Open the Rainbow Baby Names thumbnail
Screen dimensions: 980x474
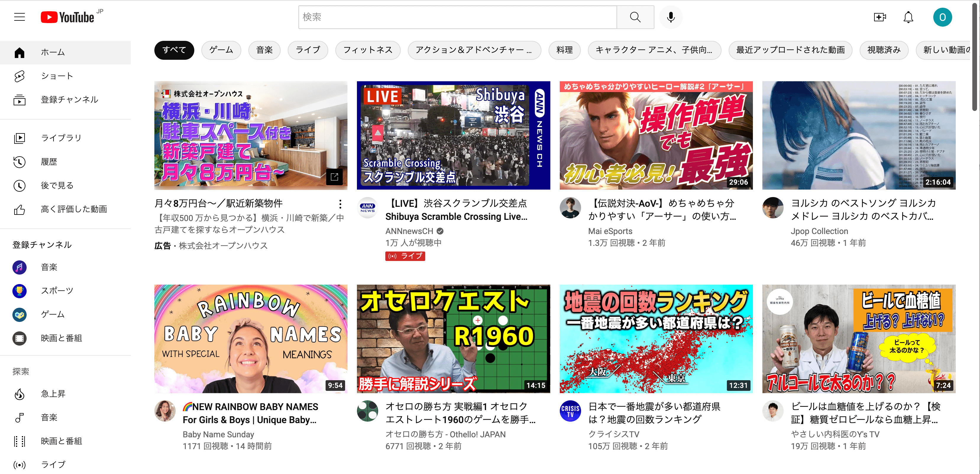pos(251,338)
